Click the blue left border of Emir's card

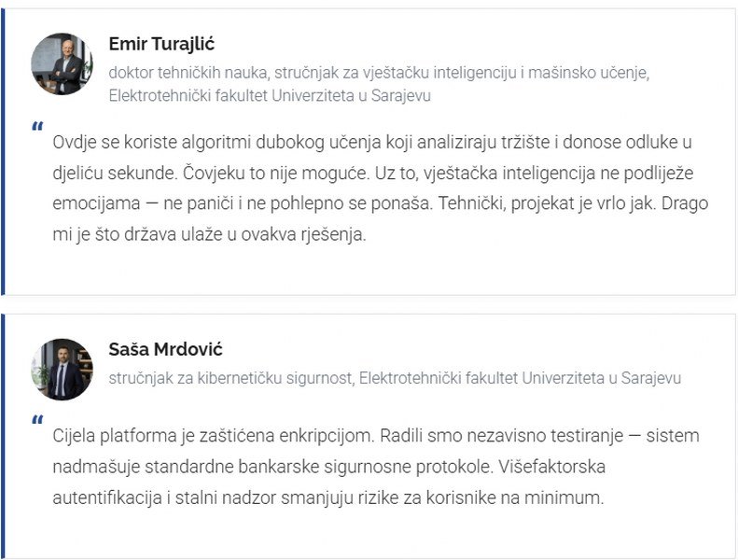(x=3, y=151)
